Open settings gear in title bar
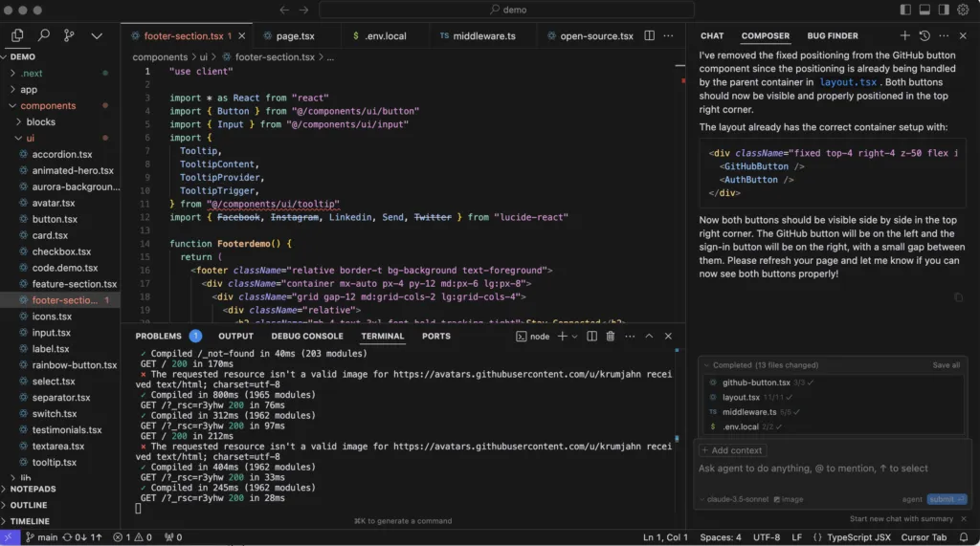Viewport: 980px width, 546px height. click(x=964, y=10)
